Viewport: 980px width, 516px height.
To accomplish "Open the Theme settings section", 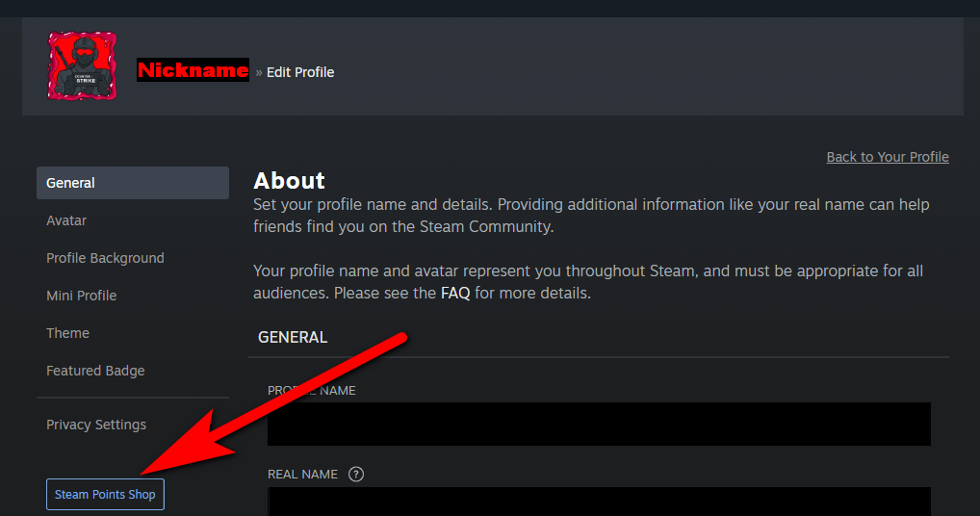I will point(67,333).
